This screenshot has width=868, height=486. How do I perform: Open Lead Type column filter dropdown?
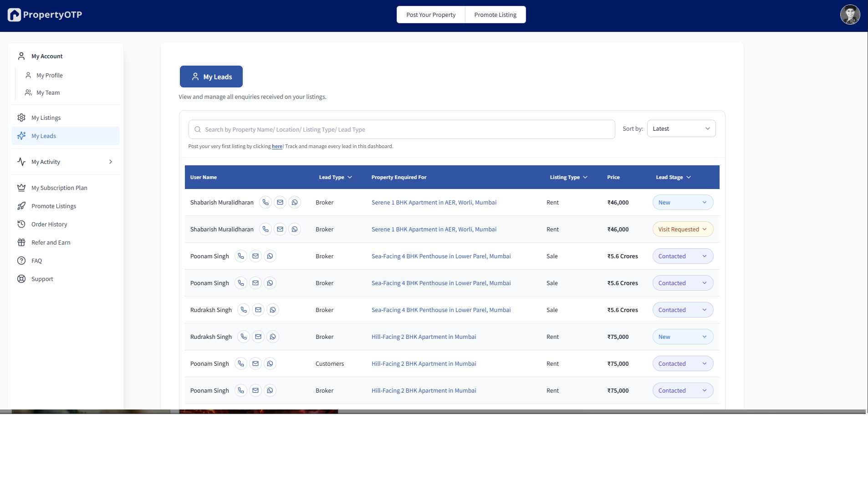[x=350, y=177]
